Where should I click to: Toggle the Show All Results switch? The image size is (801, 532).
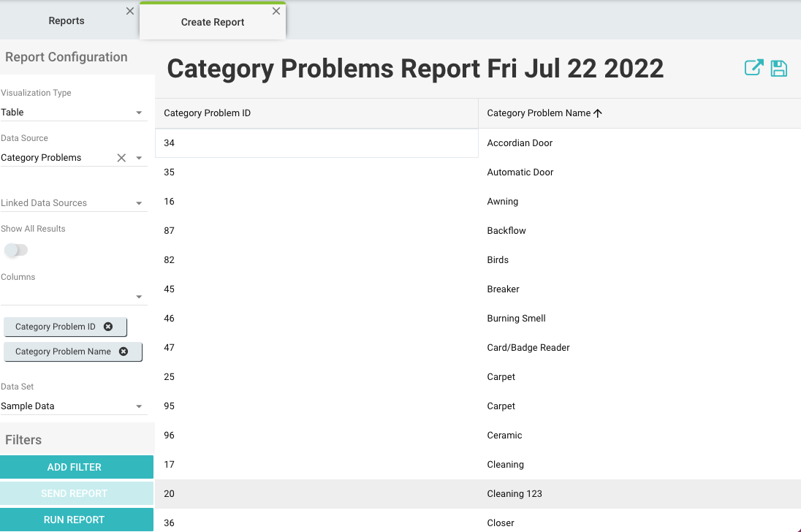pos(16,251)
